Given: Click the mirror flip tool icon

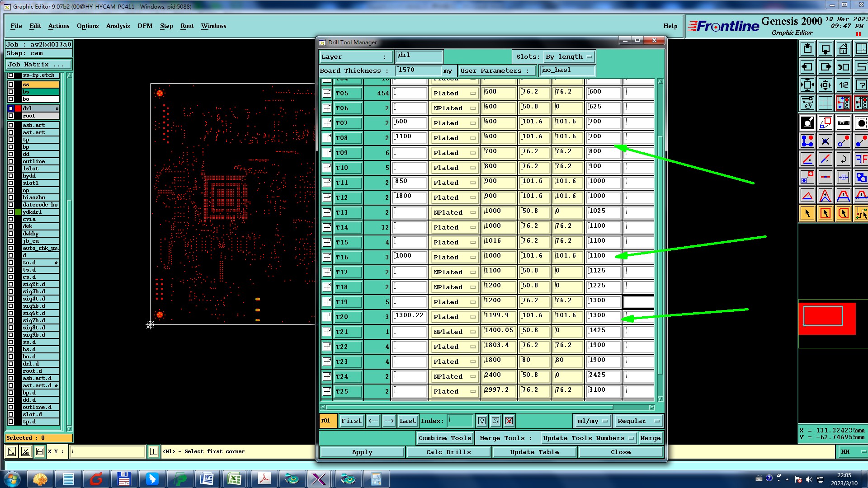Looking at the screenshot, I should pos(861,159).
